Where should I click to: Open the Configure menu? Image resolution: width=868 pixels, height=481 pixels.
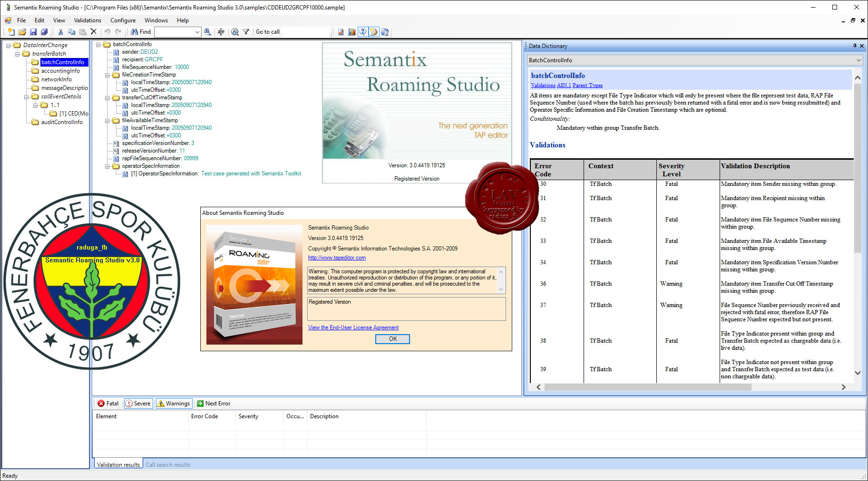[123, 20]
